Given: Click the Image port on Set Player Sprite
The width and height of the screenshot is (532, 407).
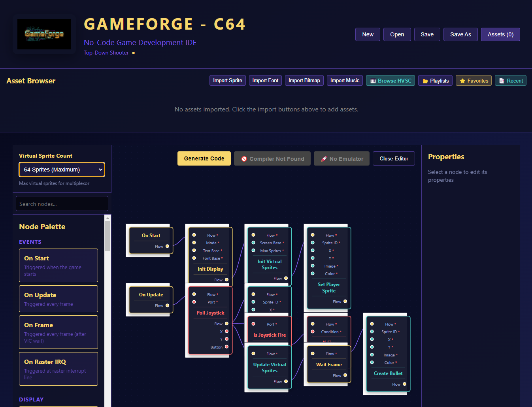Looking at the screenshot, I should pos(313,266).
